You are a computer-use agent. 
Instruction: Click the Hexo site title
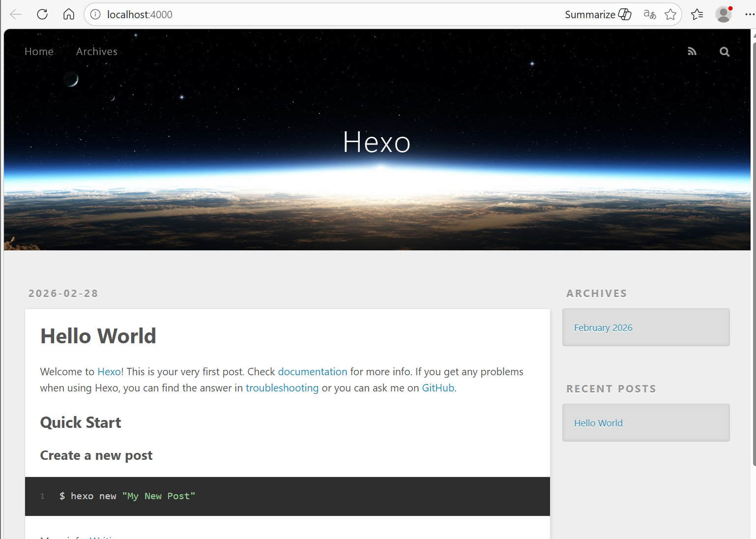tap(377, 142)
